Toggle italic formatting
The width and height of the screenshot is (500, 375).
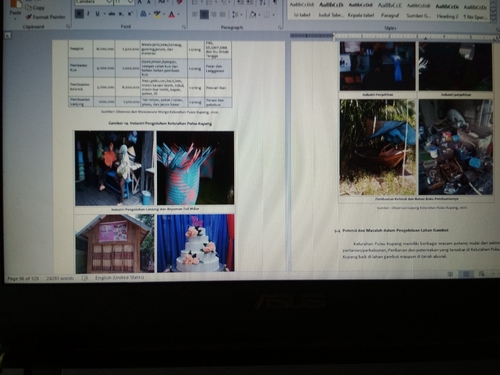coord(88,14)
